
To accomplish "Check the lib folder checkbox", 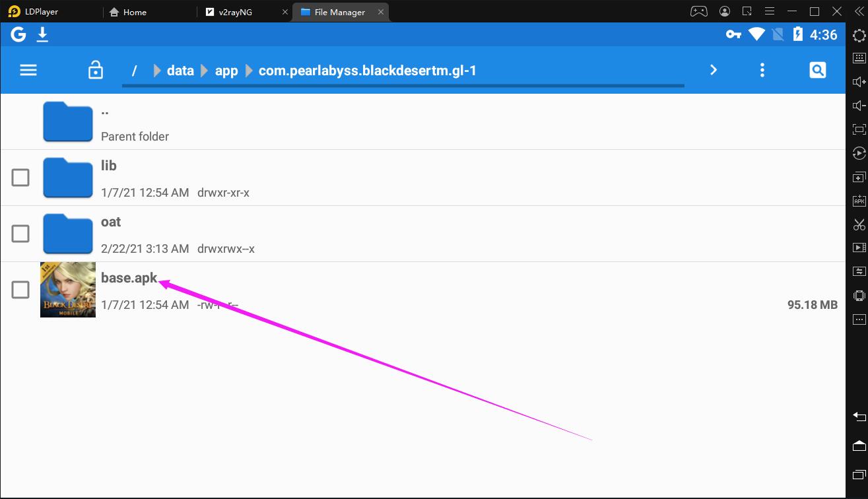I will coord(20,178).
